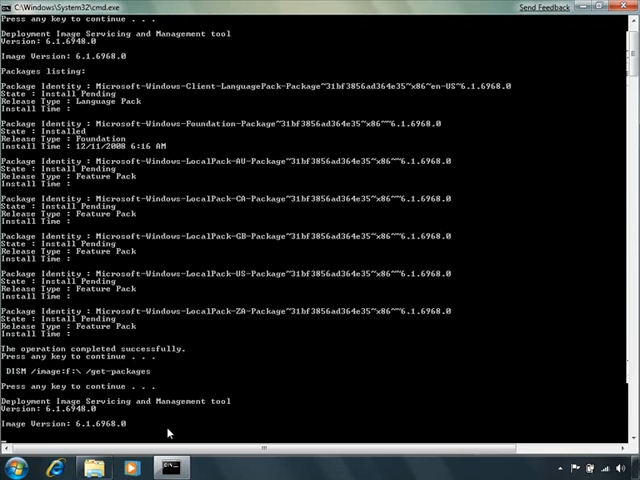Click the horizontal scrollbar right arrow

click(623, 448)
